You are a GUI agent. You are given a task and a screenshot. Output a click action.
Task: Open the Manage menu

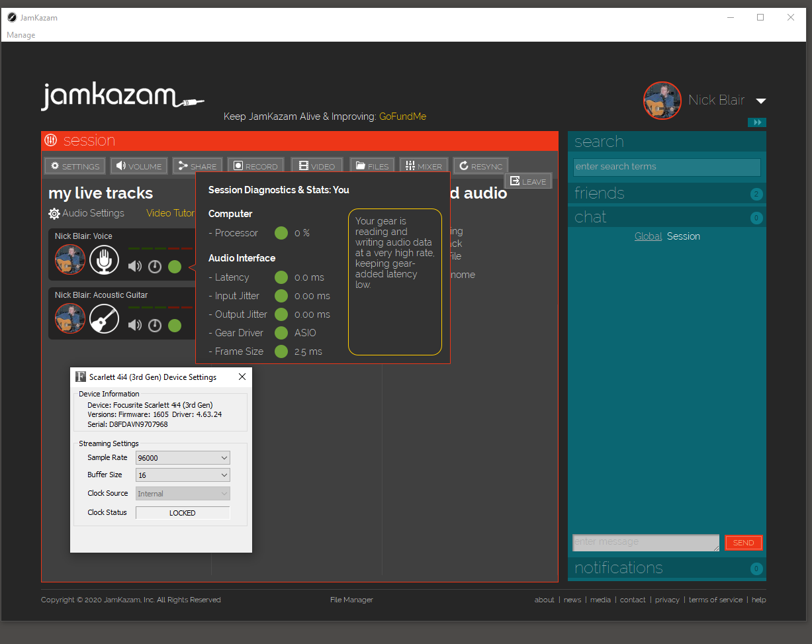tap(21, 35)
